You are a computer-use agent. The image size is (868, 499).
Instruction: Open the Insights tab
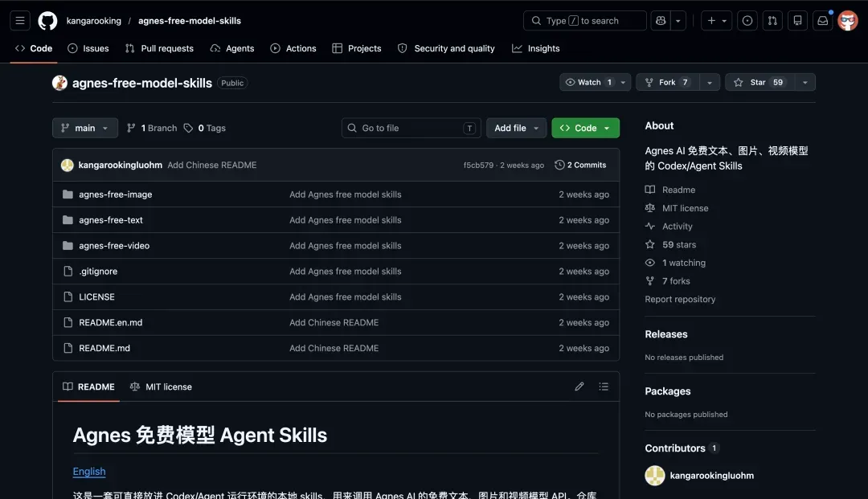click(x=535, y=49)
